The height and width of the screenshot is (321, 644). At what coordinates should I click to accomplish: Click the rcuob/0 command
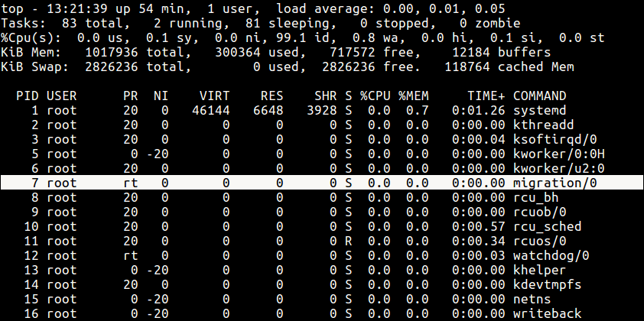539,212
